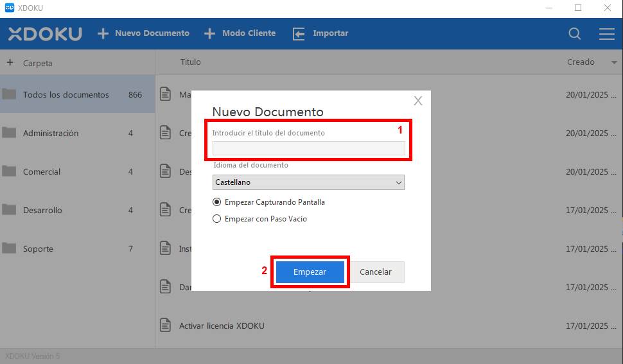Image resolution: width=623 pixels, height=364 pixels.
Task: Click folder icon of Soporte
Action: coord(9,248)
